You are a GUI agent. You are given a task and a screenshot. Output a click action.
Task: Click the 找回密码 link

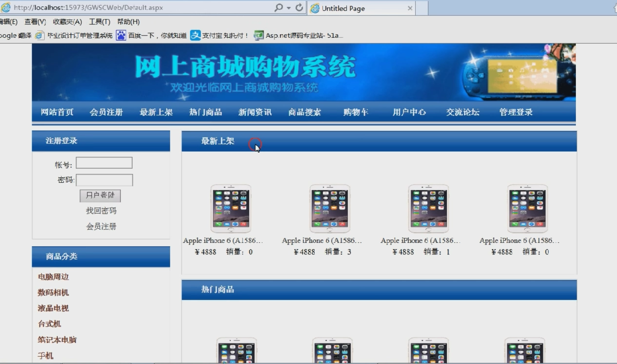pyautogui.click(x=101, y=211)
